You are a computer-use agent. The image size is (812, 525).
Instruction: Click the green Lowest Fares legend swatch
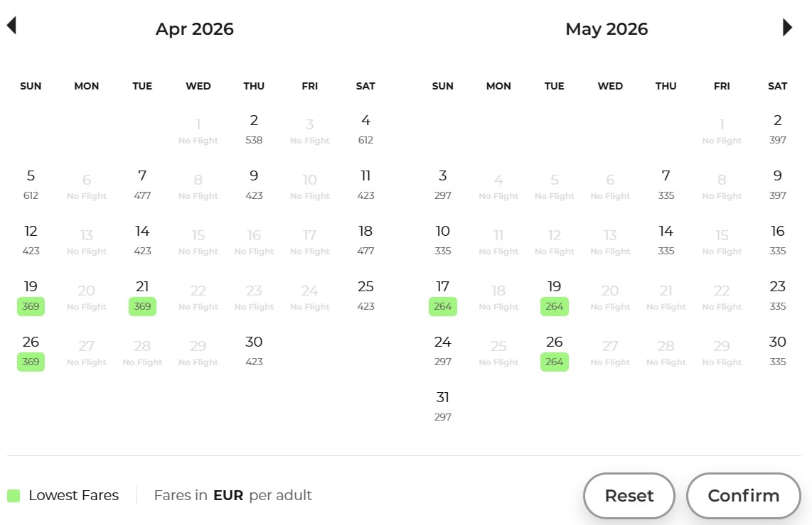14,495
